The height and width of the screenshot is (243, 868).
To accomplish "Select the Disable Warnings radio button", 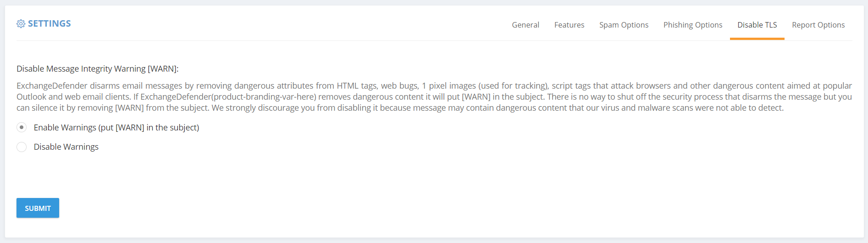I will point(22,147).
